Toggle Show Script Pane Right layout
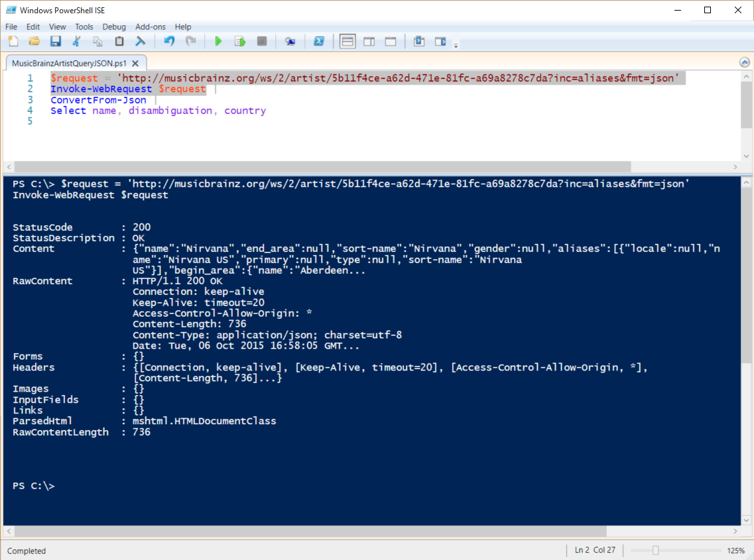 369,40
